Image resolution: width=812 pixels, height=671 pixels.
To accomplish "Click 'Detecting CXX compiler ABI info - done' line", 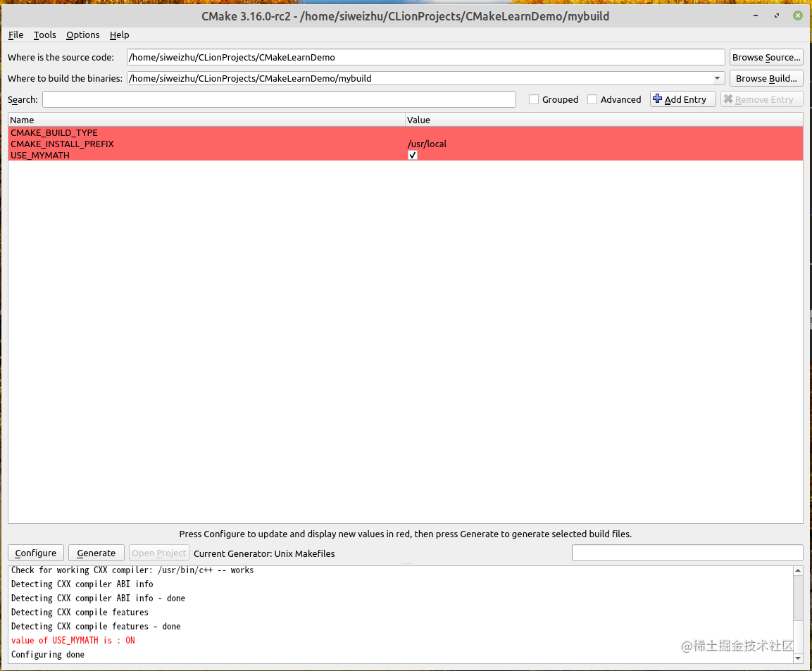I will [x=99, y=598].
